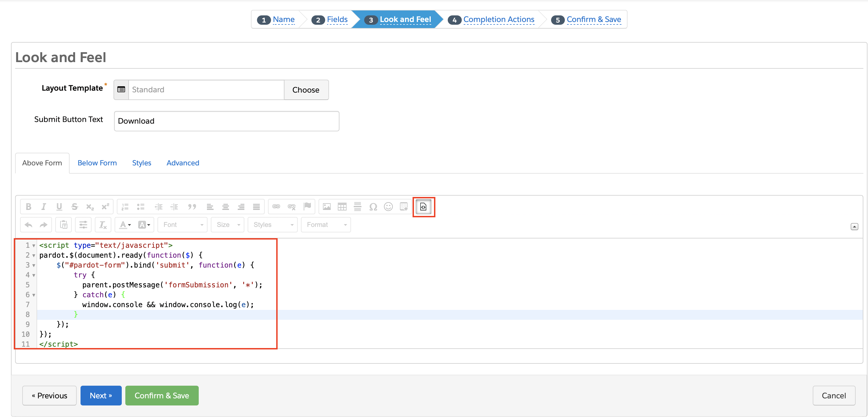Click the Source code view icon

tap(423, 207)
